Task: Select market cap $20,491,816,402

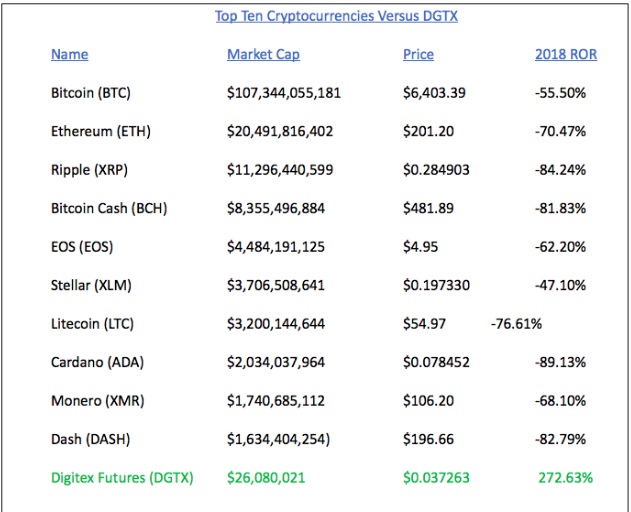Action: pyautogui.click(x=280, y=132)
